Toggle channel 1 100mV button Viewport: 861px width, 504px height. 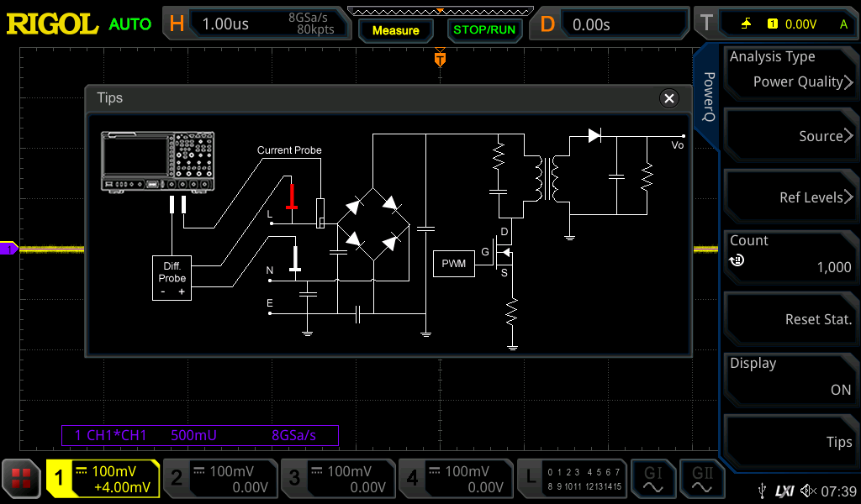pyautogui.click(x=103, y=479)
